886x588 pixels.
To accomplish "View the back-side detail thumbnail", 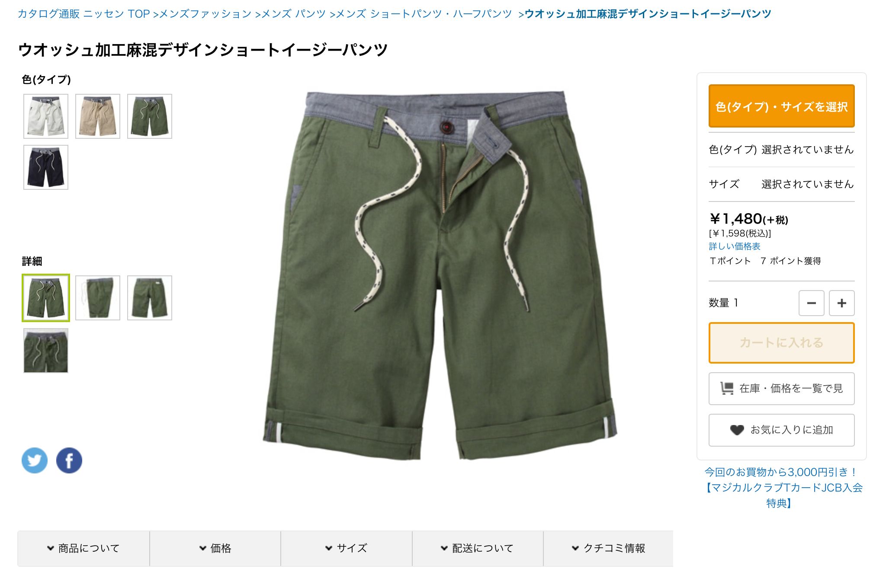I will click(150, 298).
